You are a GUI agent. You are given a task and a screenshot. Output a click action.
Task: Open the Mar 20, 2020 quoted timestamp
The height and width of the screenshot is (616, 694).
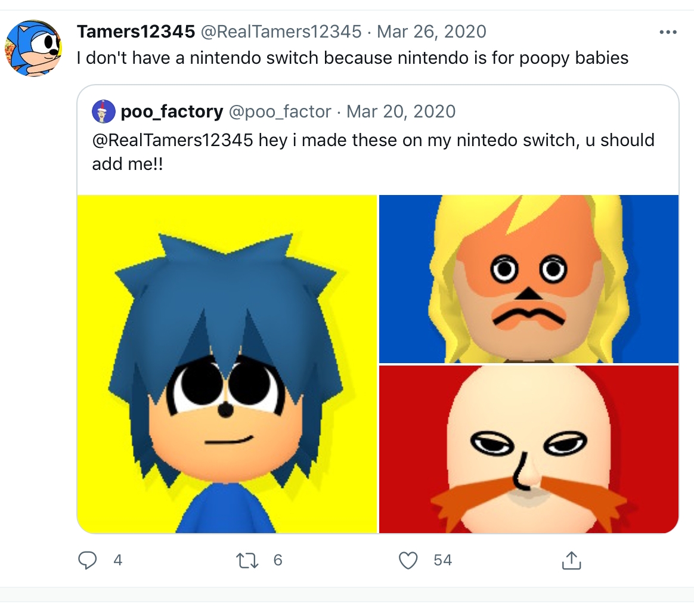[x=401, y=112]
